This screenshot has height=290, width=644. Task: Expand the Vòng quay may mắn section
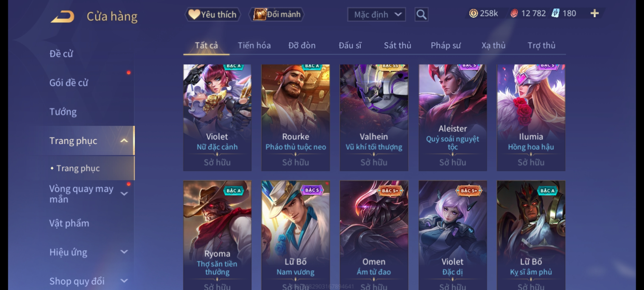pos(124,194)
